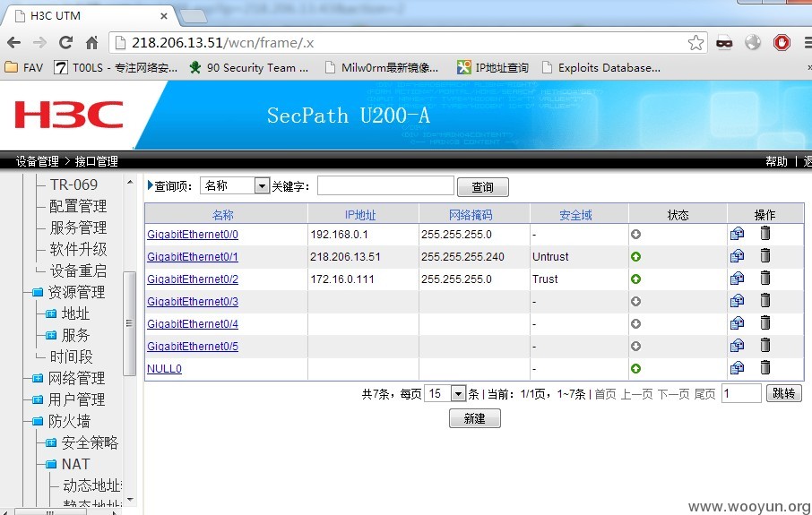812x515 pixels.
Task: Click edit icon for GigabitEthernet0/4
Action: pyautogui.click(x=737, y=323)
